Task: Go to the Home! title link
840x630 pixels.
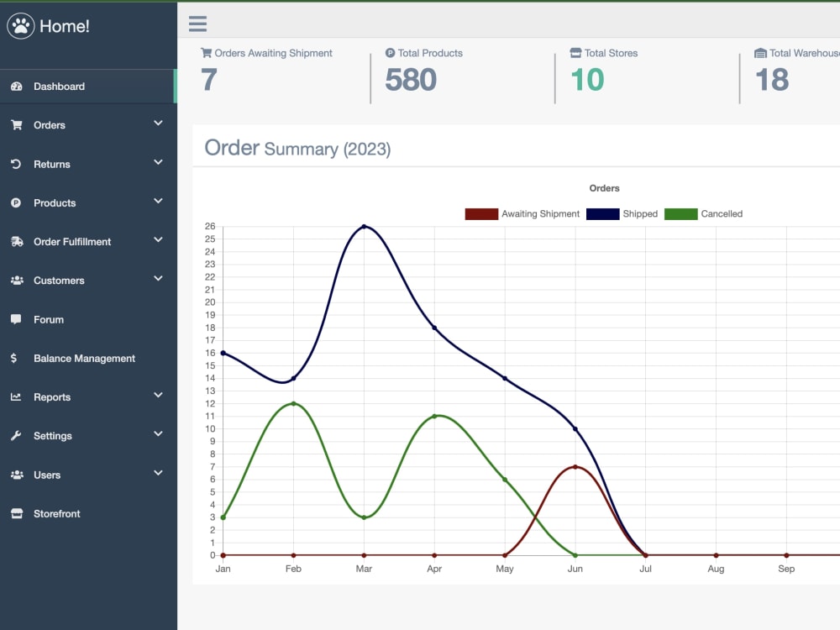Action: (65, 26)
